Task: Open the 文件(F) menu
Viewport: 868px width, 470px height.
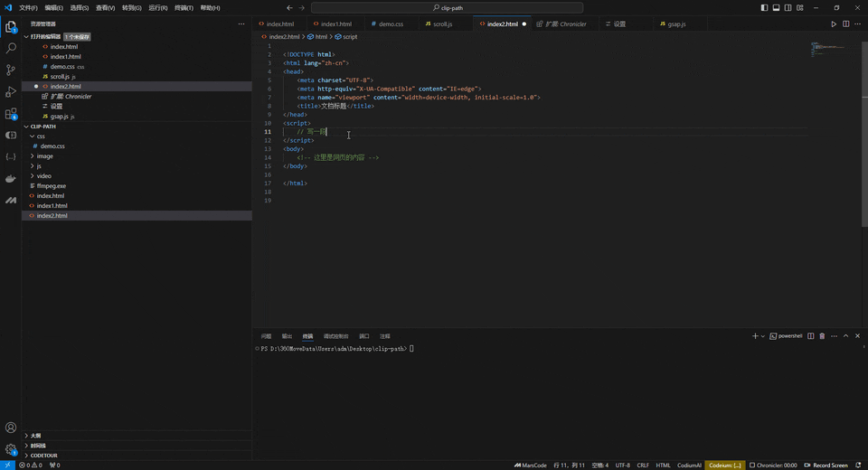Action: click(28, 8)
